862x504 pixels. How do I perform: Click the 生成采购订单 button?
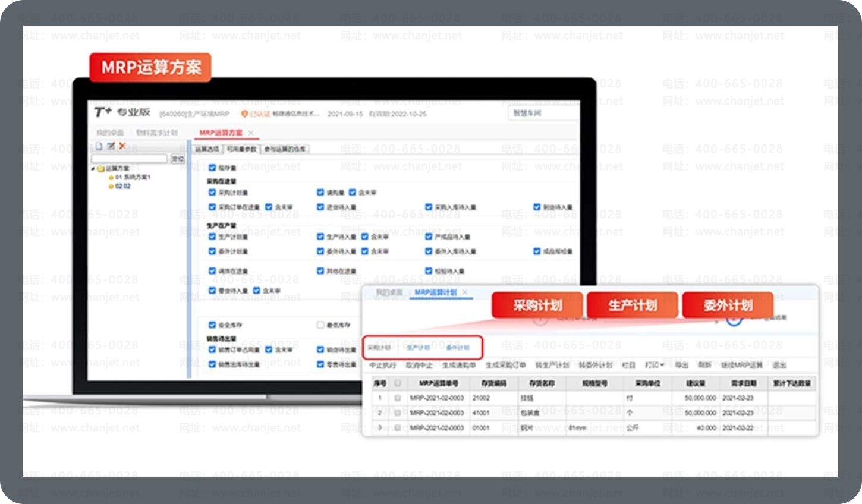(505, 365)
